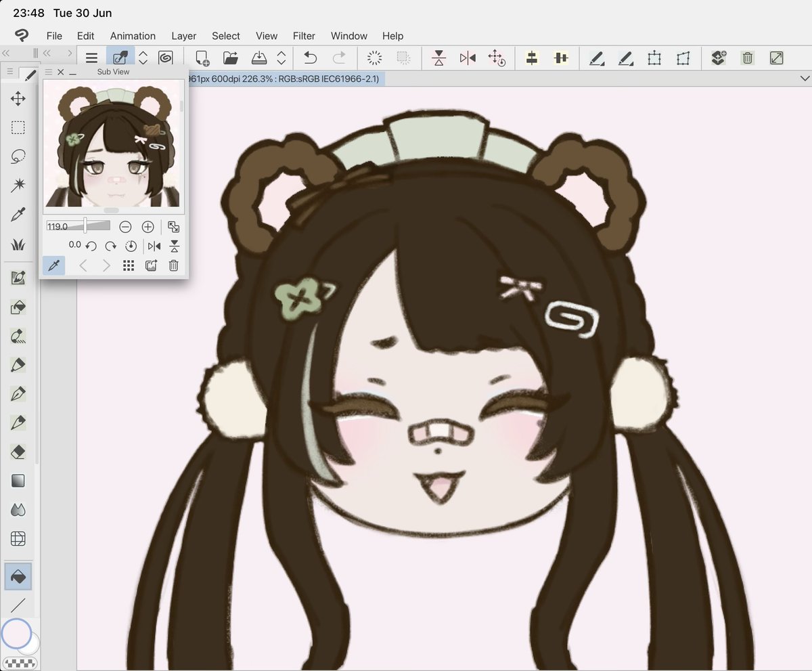Toggle the highlighted touch gesture icon in command bar
This screenshot has width=812, height=671.
(x=120, y=58)
